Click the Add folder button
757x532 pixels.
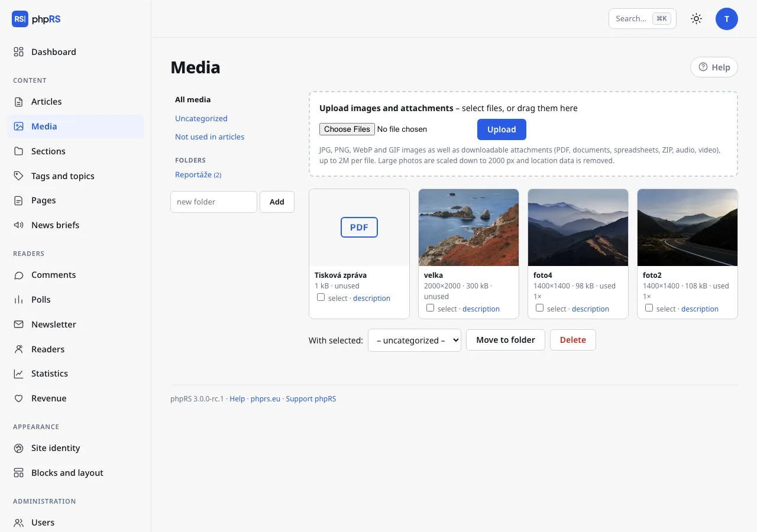(277, 202)
